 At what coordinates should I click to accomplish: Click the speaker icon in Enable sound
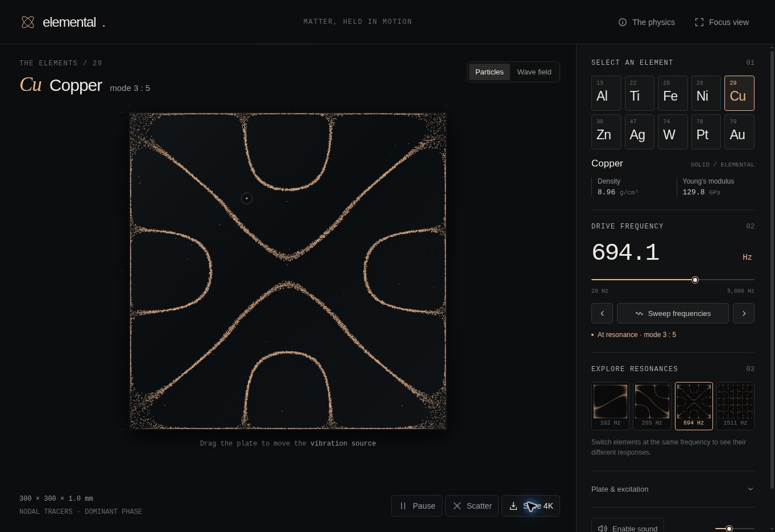(603, 529)
